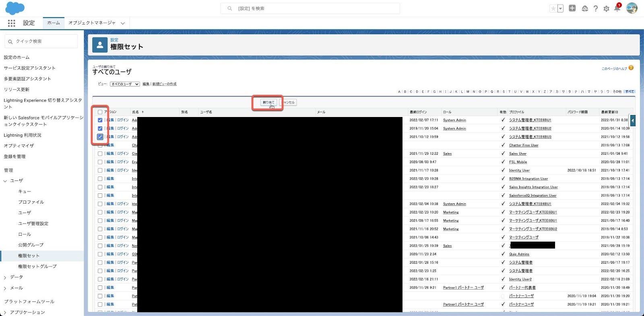
Task: Open Lightning 利用状況 in the sidebar
Action: click(23, 135)
